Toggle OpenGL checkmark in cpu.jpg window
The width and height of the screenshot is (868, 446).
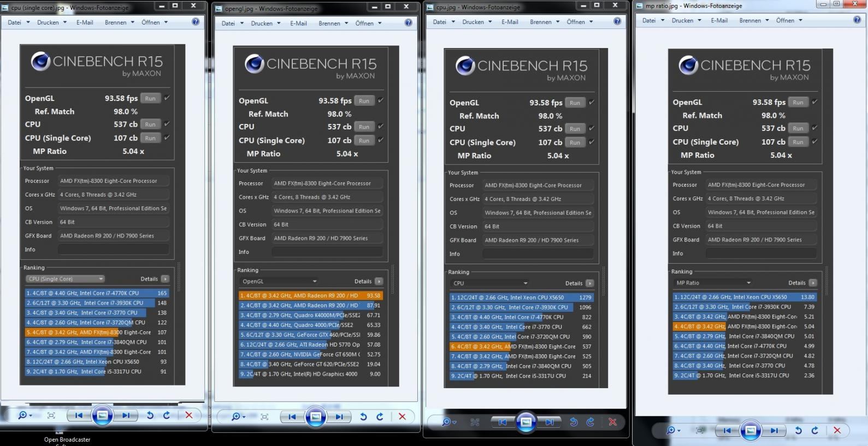[x=591, y=102]
